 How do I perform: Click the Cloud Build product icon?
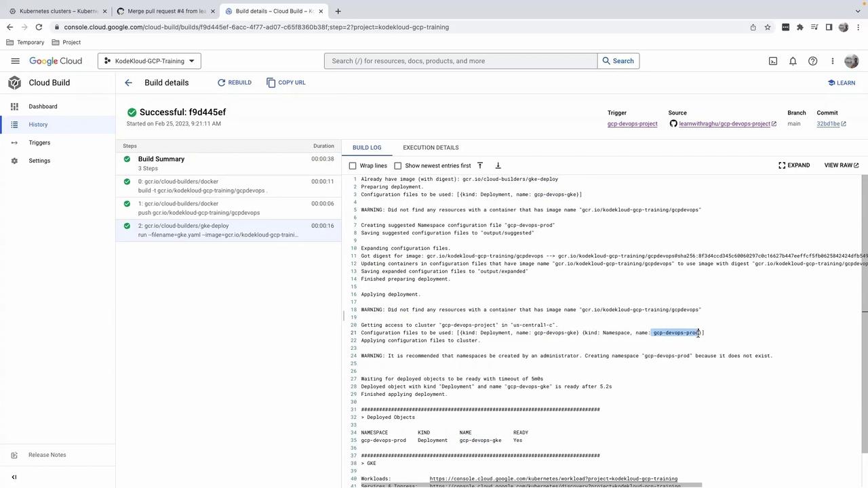tap(14, 83)
